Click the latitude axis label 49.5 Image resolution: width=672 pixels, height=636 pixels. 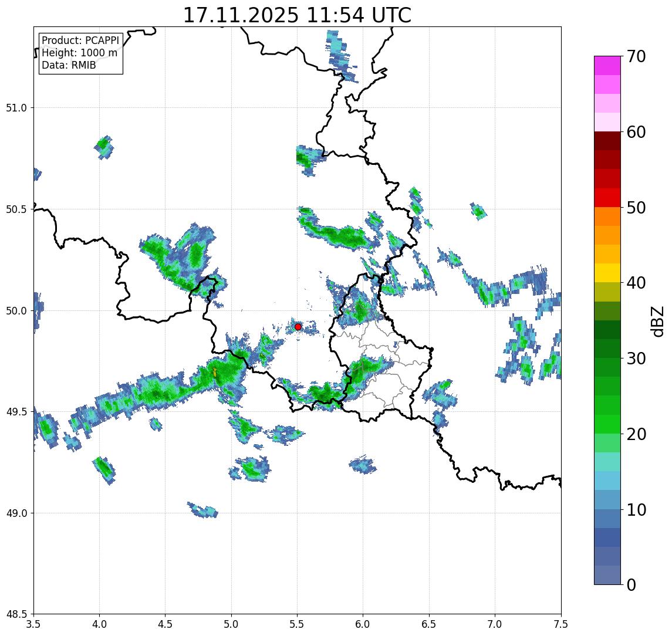(x=16, y=412)
